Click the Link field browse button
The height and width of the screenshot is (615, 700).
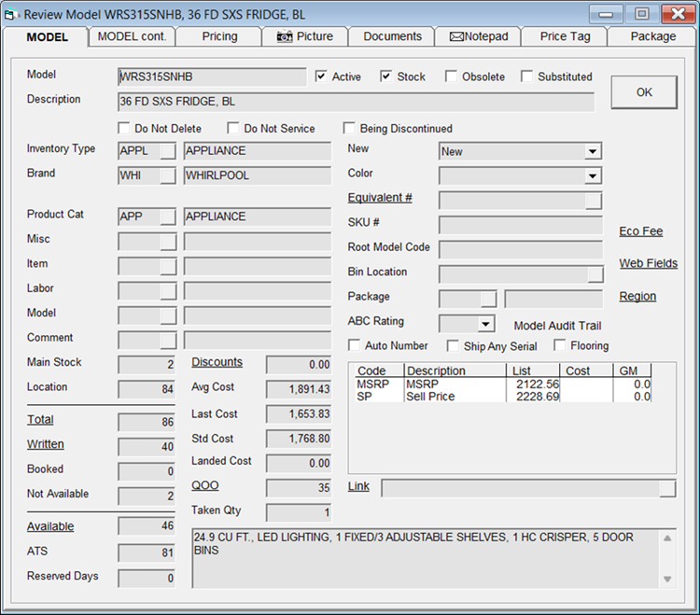[x=666, y=488]
